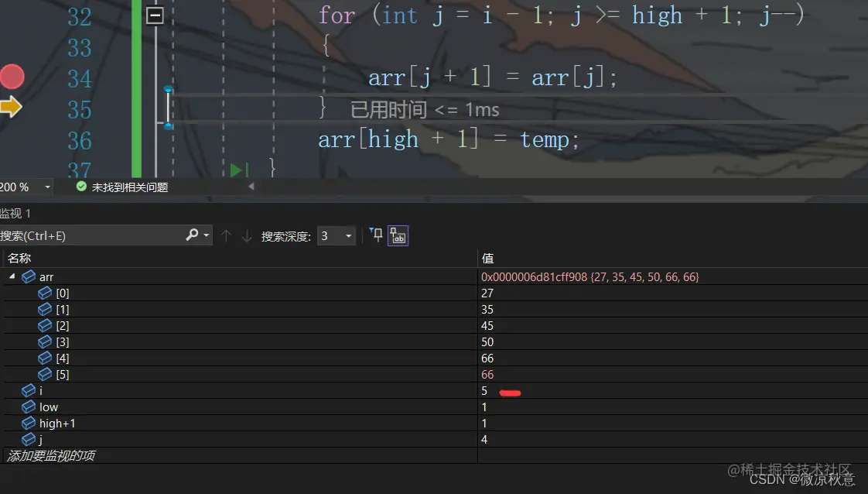Open the dropdown arrow next to search icon
This screenshot has height=494, width=868.
click(x=207, y=235)
